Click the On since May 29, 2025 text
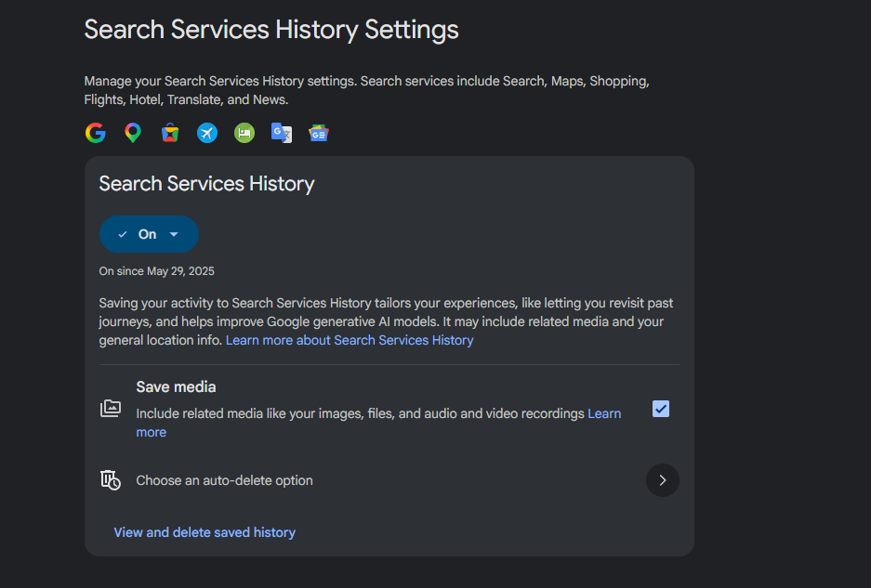This screenshot has width=871, height=588. pyautogui.click(x=157, y=271)
